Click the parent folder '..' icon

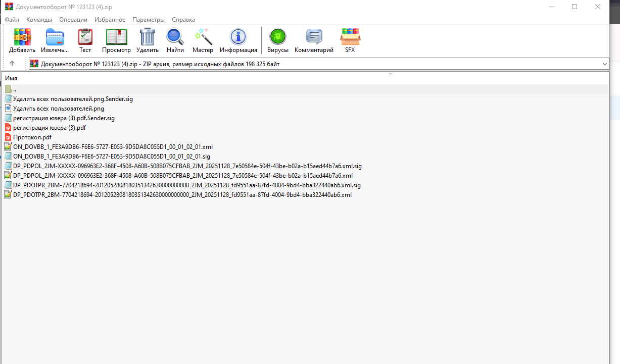pos(8,89)
